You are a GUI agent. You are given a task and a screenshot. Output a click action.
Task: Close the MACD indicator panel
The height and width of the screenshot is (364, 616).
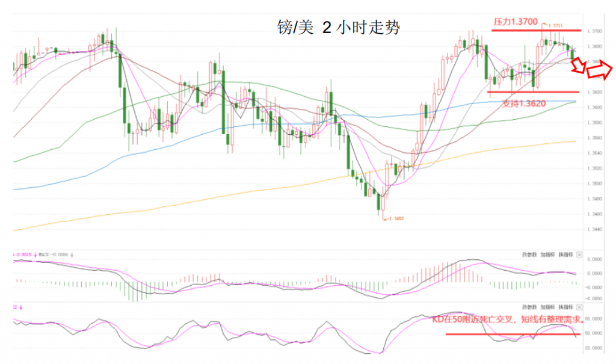coord(579,254)
